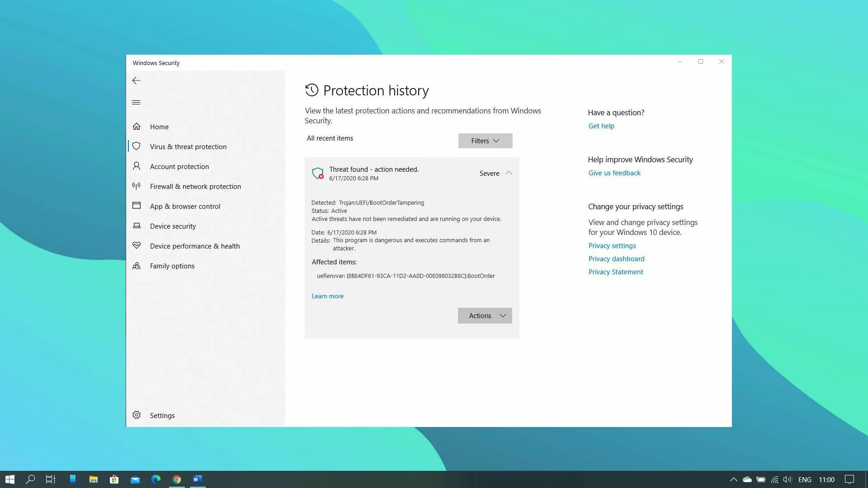
Task: Open the Privacy settings link
Action: click(x=612, y=245)
